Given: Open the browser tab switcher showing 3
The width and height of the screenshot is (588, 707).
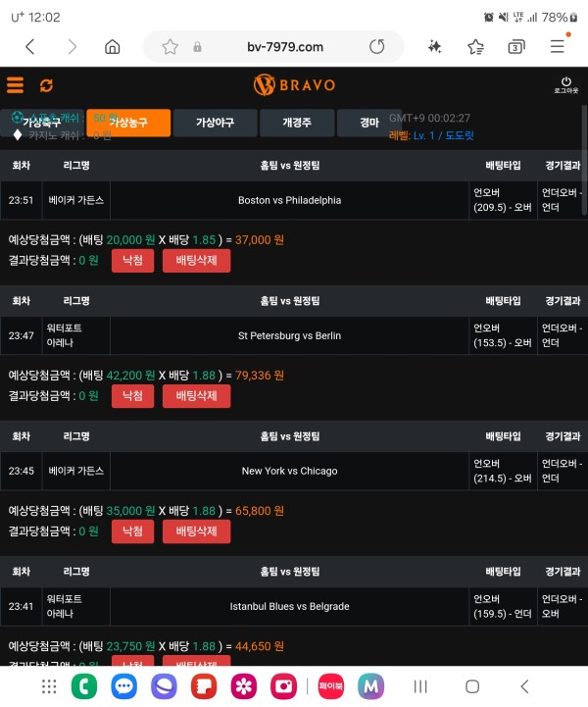Looking at the screenshot, I should click(516, 47).
